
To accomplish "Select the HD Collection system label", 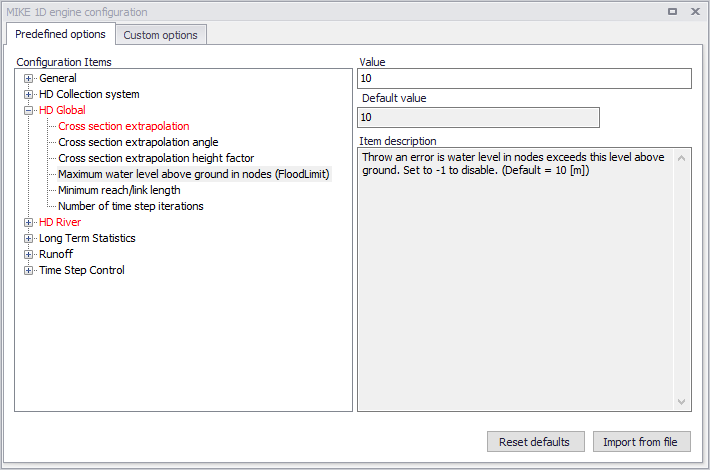I will (89, 94).
